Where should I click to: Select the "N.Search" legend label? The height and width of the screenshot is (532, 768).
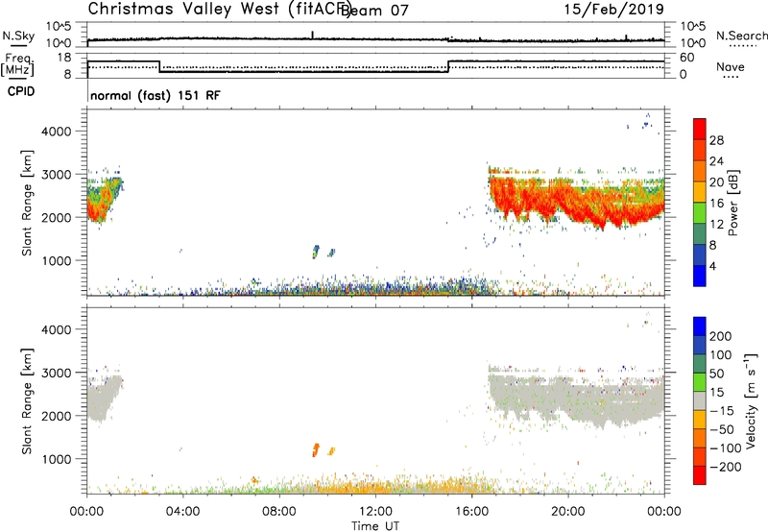[x=741, y=36]
